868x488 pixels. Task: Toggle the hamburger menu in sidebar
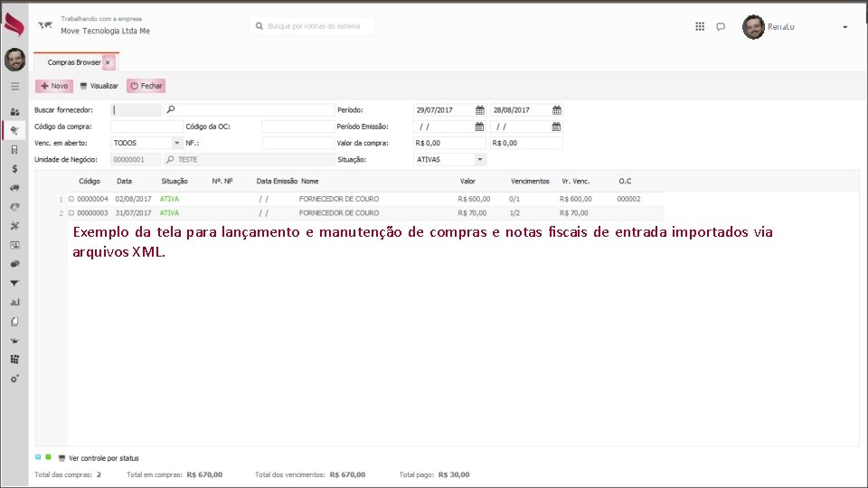(x=15, y=87)
